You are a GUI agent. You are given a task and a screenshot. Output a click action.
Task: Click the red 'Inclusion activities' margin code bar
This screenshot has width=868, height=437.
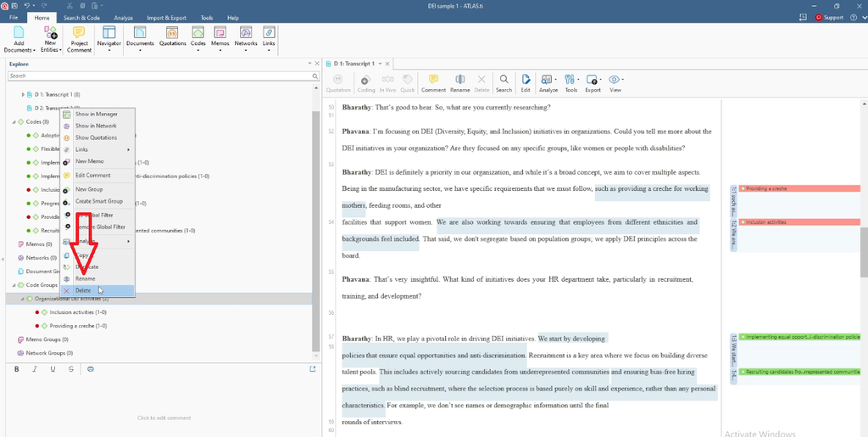(799, 222)
